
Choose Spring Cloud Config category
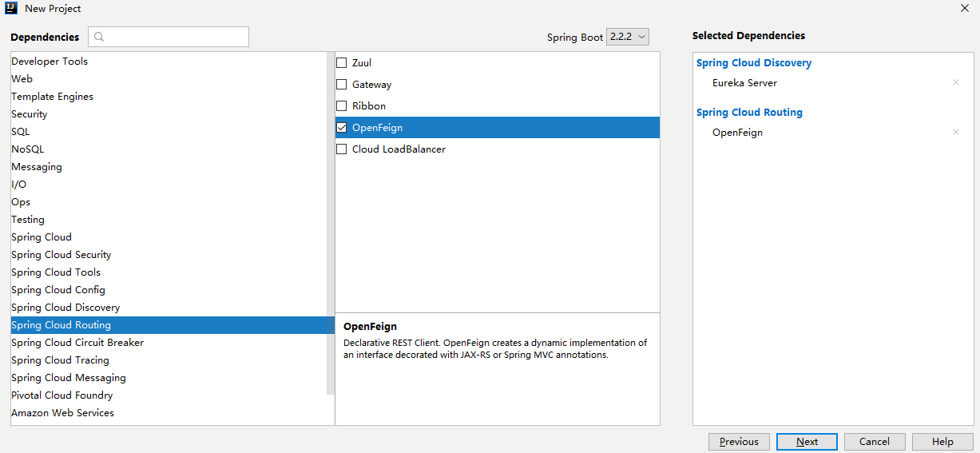coord(169,290)
